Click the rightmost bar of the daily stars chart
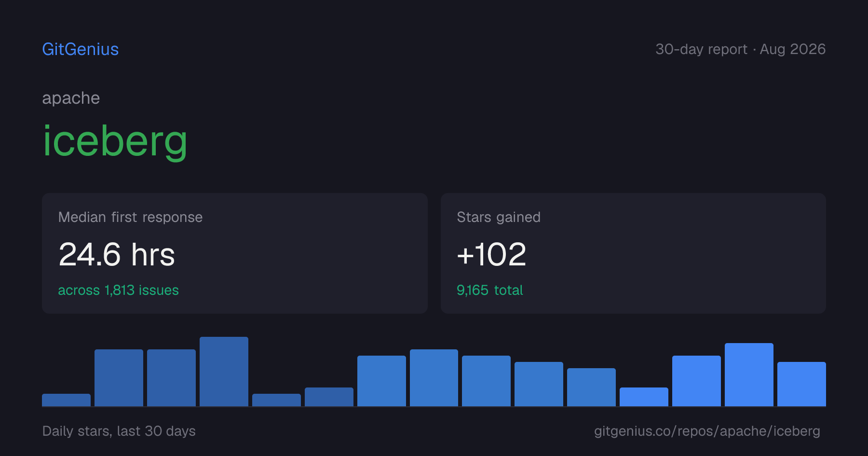Image resolution: width=868 pixels, height=456 pixels. point(801,384)
